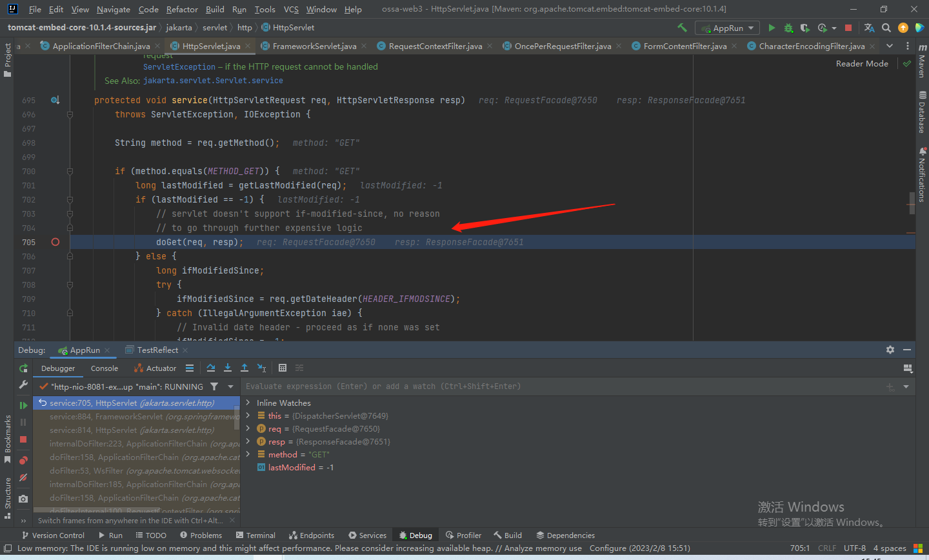Image resolution: width=929 pixels, height=560 pixels.
Task: Open AppRun run configuration dropdown
Action: (x=727, y=28)
